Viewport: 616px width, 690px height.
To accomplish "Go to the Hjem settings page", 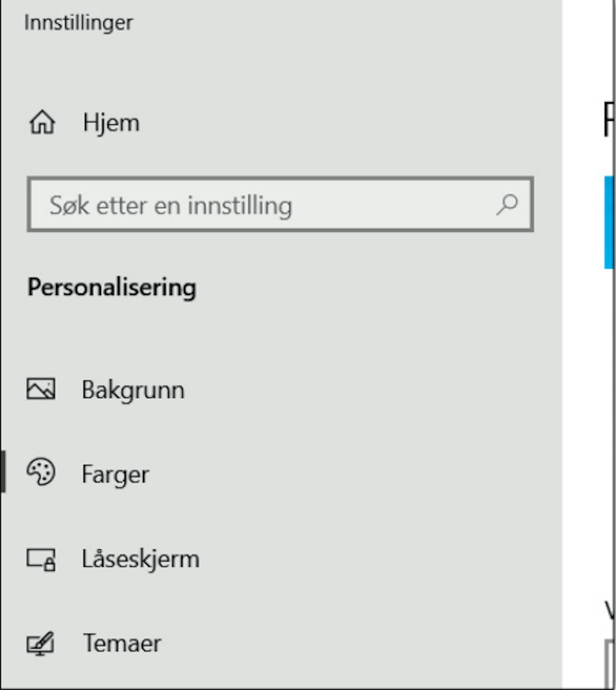I will 281,123.
